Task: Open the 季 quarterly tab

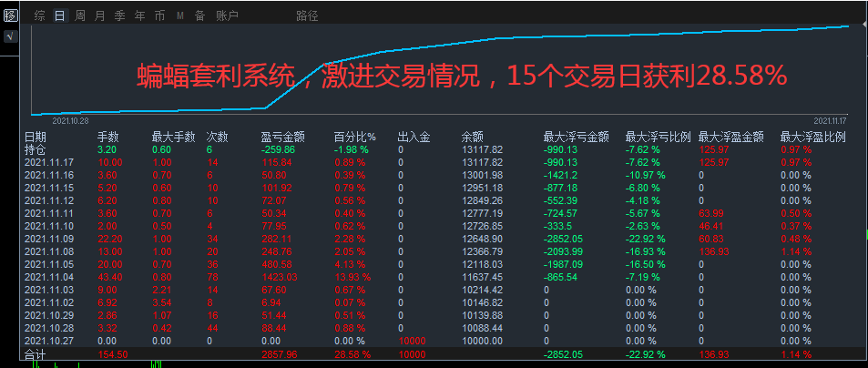Action: click(x=119, y=15)
